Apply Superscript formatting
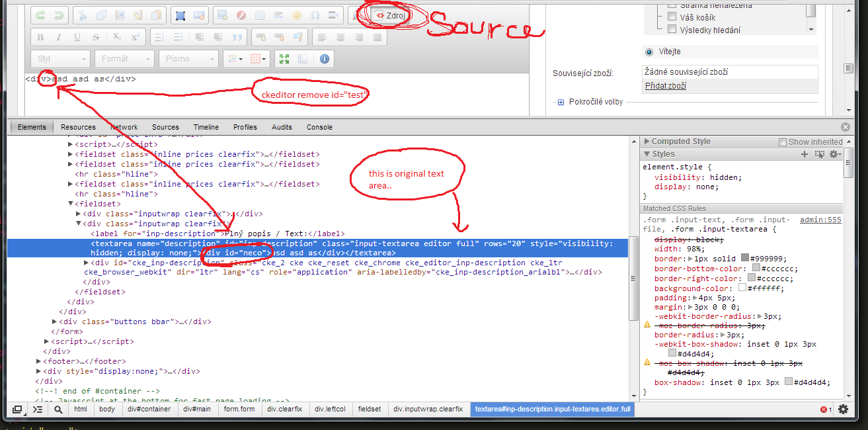 pos(134,37)
